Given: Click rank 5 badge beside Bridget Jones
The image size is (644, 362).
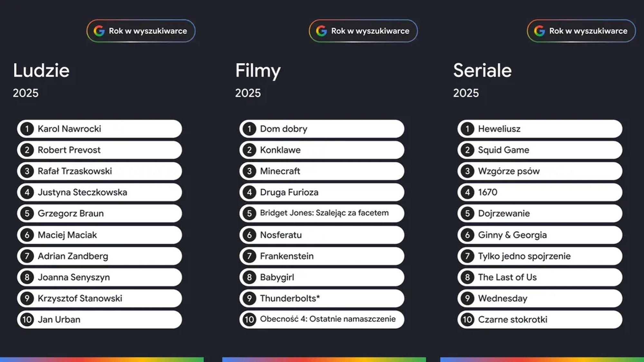Looking at the screenshot, I should 249,213.
